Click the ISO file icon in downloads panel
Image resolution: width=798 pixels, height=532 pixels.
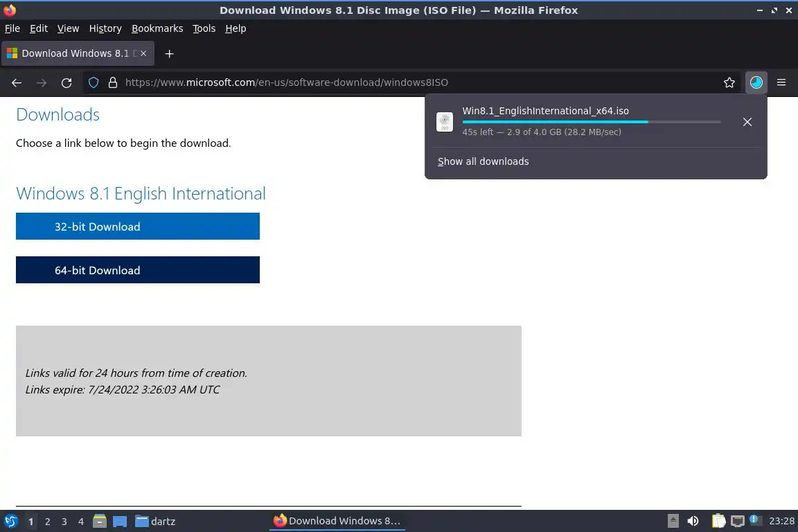click(x=444, y=122)
